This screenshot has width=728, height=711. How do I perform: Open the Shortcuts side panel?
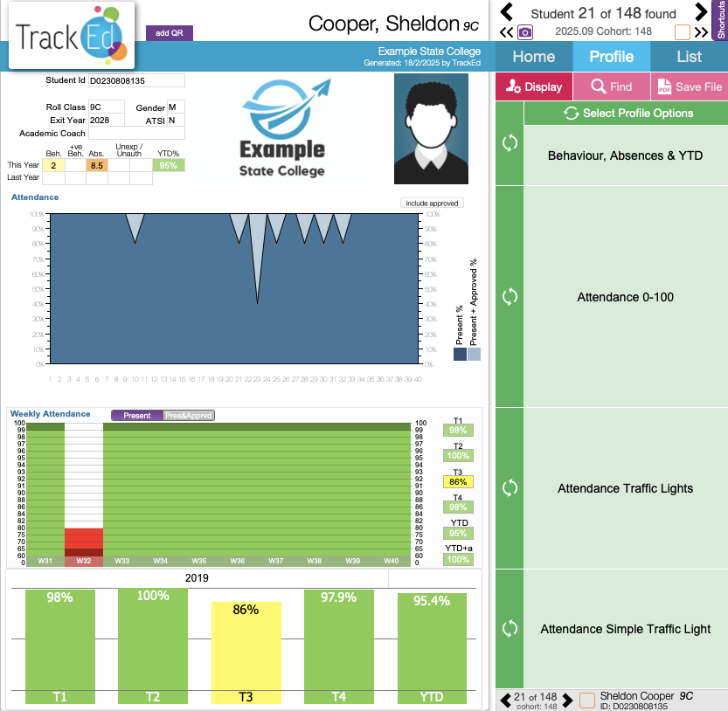tap(721, 20)
